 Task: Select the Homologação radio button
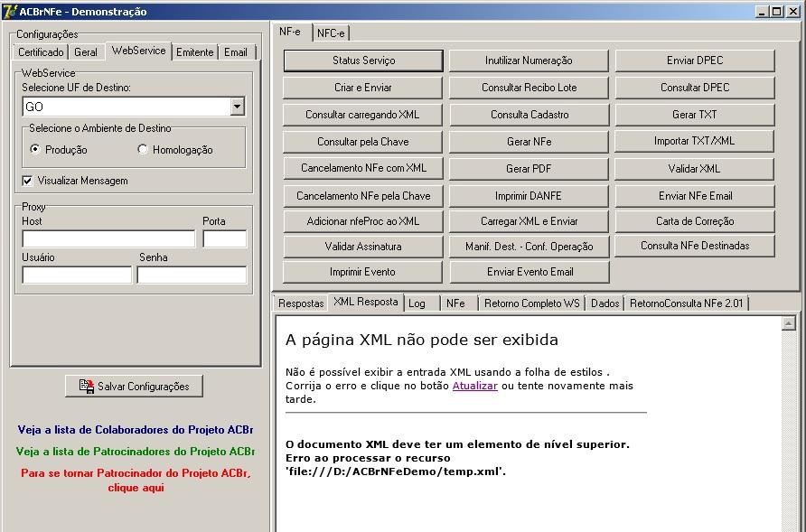(x=143, y=149)
